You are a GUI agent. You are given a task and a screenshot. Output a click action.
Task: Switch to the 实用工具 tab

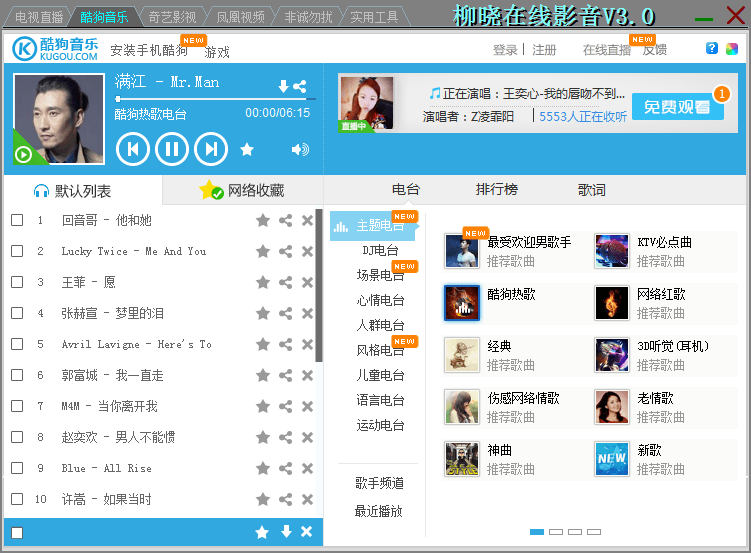[374, 17]
